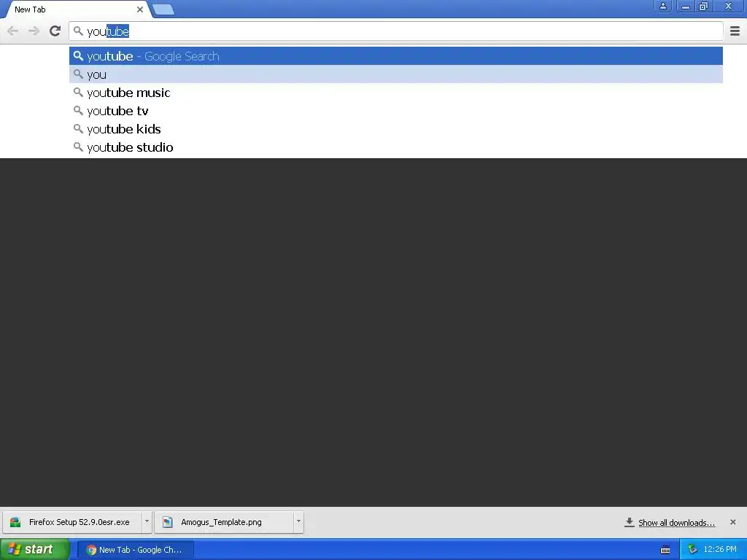
Task: Open the Amogus_Template.png download
Action: 225,522
